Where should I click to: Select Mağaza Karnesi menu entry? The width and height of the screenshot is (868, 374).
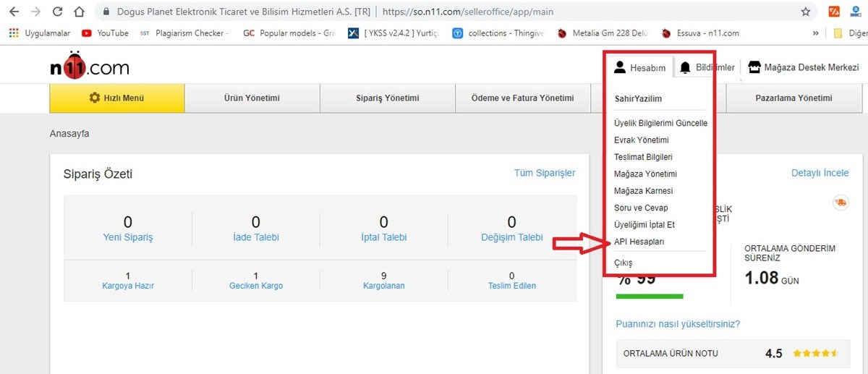tap(643, 191)
